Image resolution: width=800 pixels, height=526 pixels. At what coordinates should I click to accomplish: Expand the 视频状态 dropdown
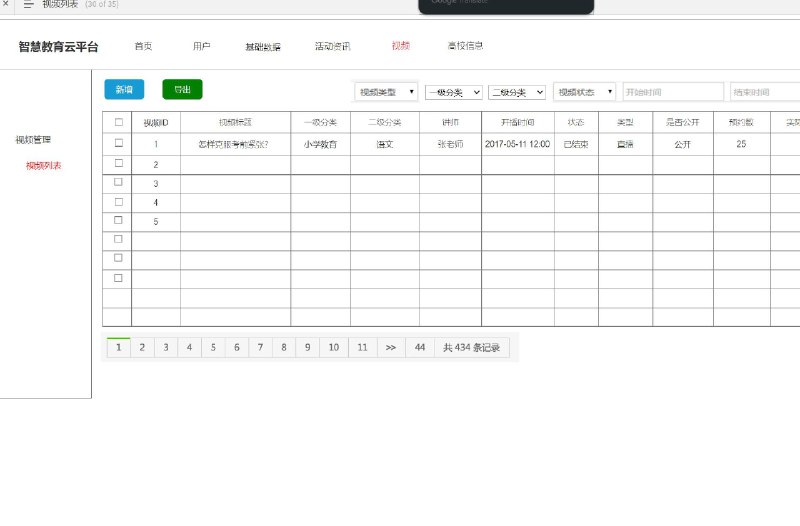(x=584, y=92)
